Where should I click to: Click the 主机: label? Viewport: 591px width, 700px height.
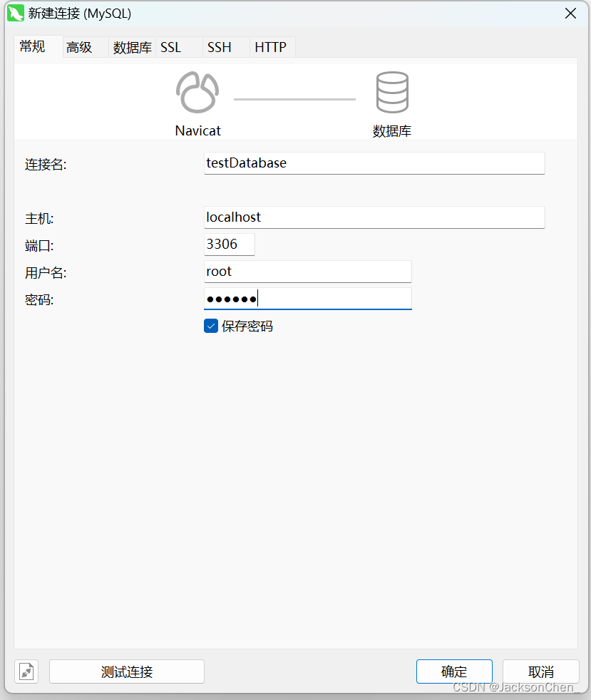click(39, 218)
